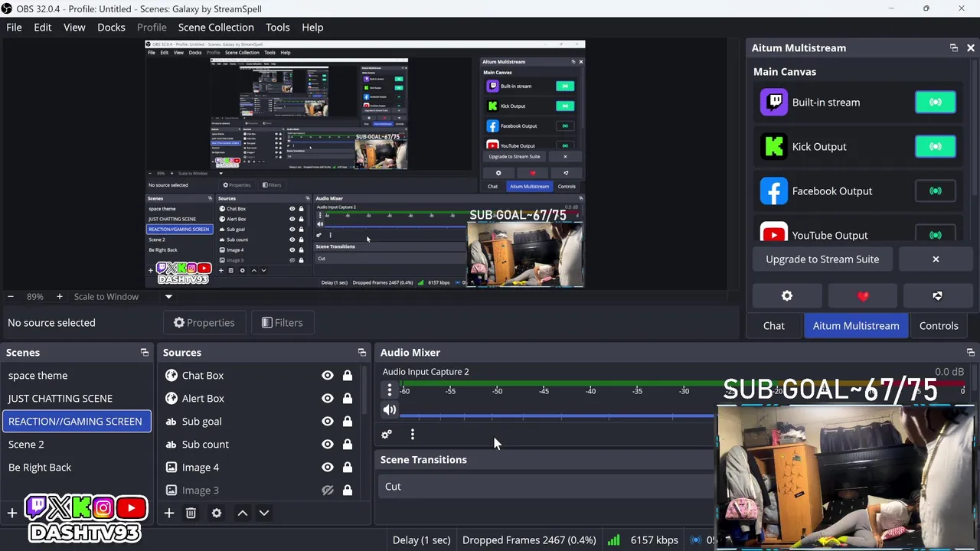This screenshot has height=551, width=980.
Task: Toggle Facebook Output stream
Action: [x=936, y=191]
